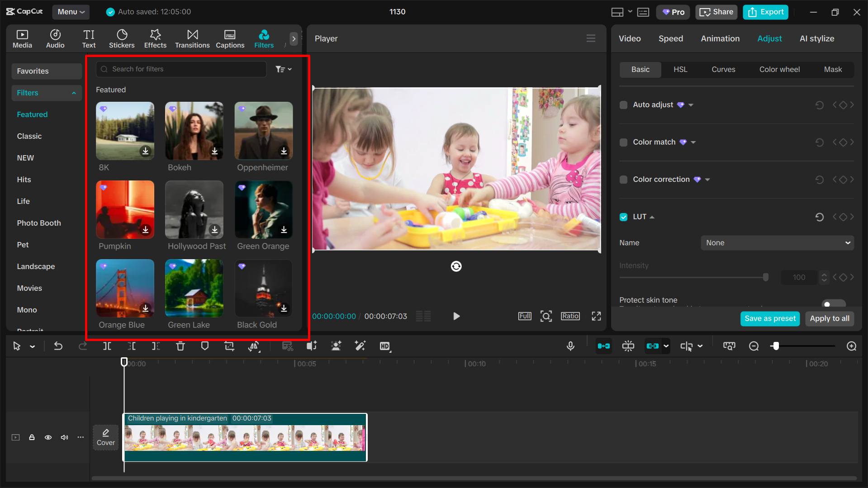Select the Audio panel icon

pyautogui.click(x=55, y=38)
